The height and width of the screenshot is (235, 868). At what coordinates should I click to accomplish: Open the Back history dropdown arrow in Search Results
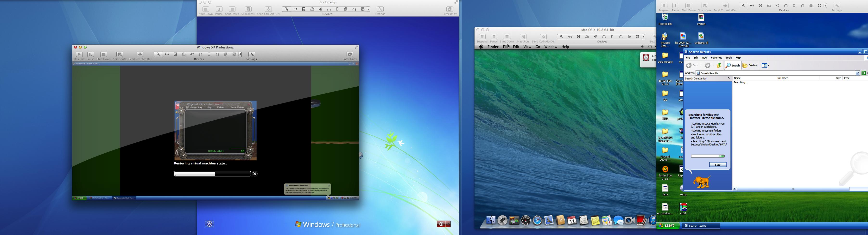[x=701, y=66]
